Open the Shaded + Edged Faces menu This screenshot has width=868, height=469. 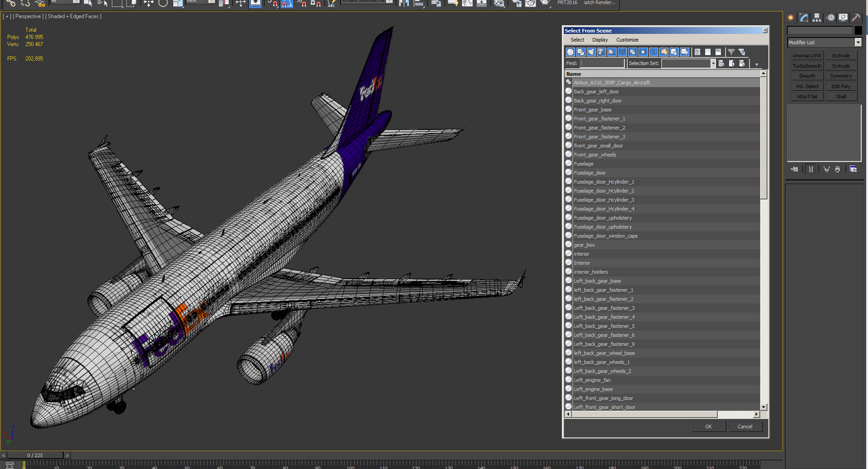(73, 16)
